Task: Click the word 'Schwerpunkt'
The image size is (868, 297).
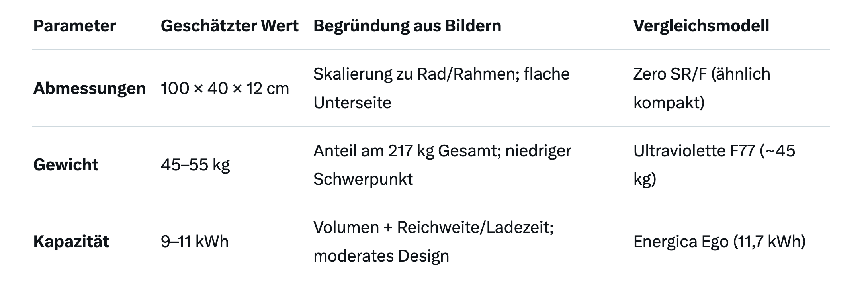Action: [x=363, y=179]
